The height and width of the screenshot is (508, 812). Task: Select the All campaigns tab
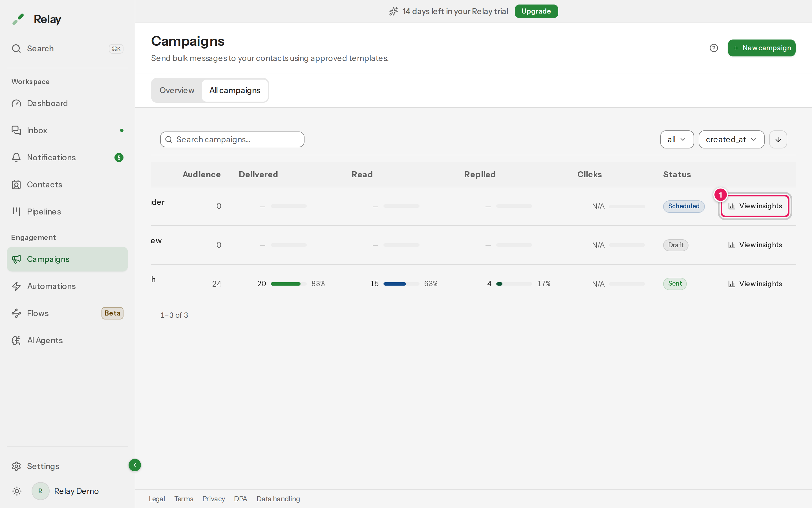coord(235,90)
